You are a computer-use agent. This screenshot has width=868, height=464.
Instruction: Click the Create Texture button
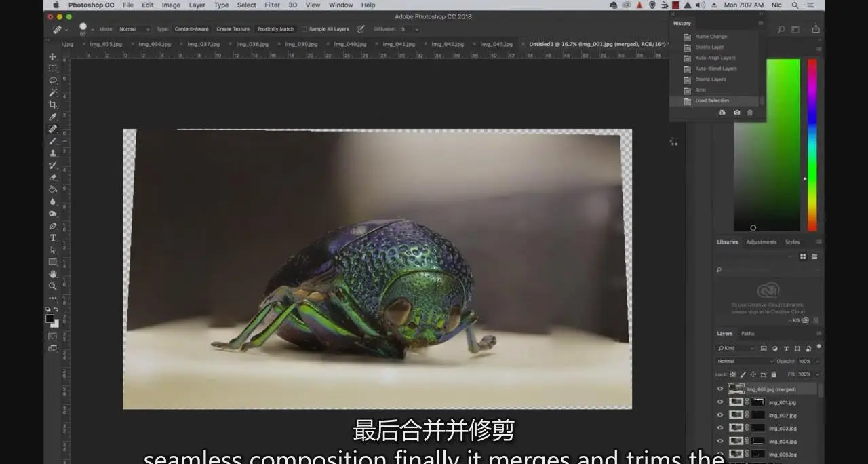click(x=233, y=29)
